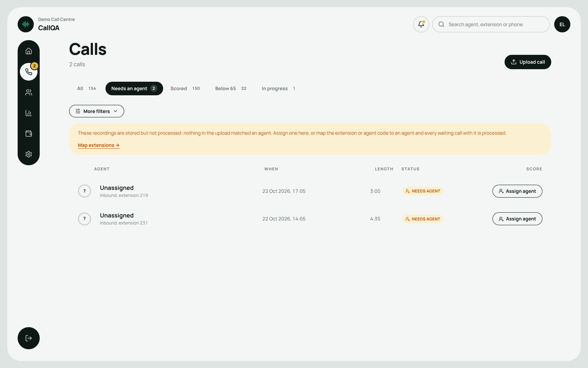
Task: Open the Agents people icon in the sidebar
Action: (x=29, y=92)
